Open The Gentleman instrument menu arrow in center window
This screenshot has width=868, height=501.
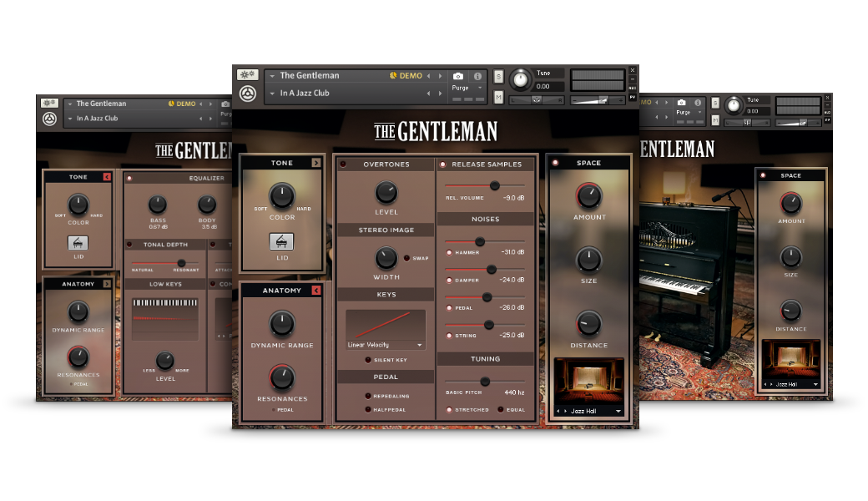[272, 76]
